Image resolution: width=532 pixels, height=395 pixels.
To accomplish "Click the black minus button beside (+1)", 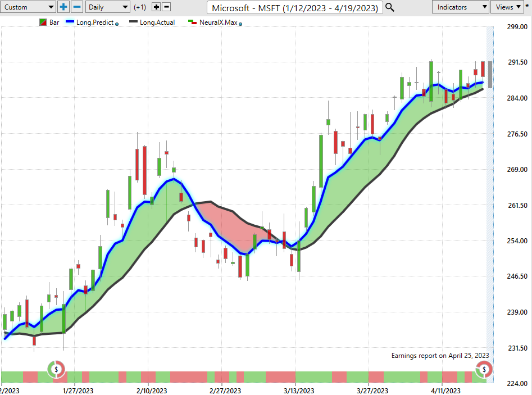I will click(167, 7).
